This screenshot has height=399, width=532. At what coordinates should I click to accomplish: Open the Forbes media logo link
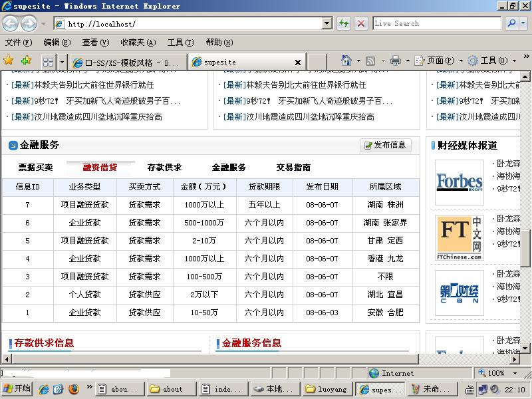(459, 182)
